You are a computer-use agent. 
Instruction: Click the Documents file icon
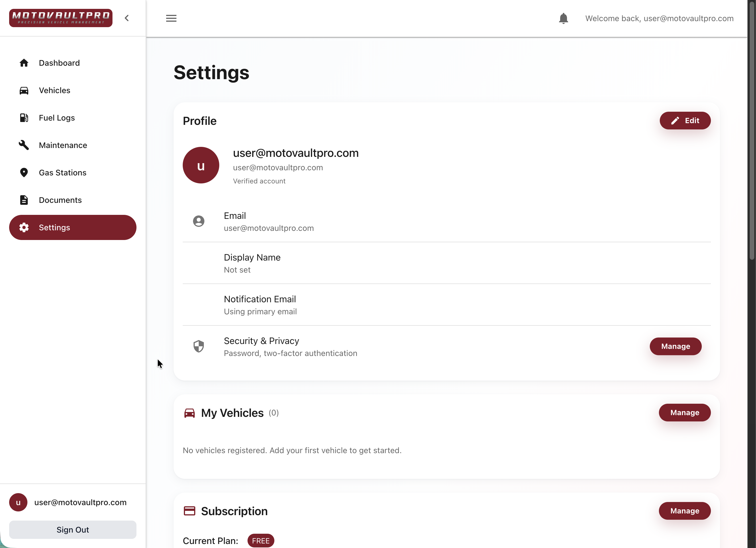[x=24, y=200]
